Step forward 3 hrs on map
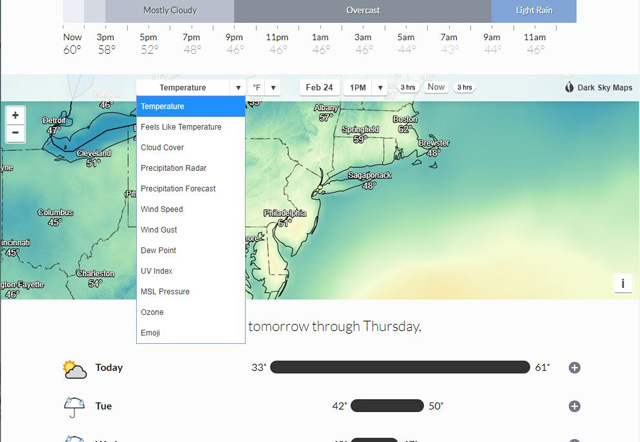This screenshot has height=442, width=640. pyautogui.click(x=464, y=87)
